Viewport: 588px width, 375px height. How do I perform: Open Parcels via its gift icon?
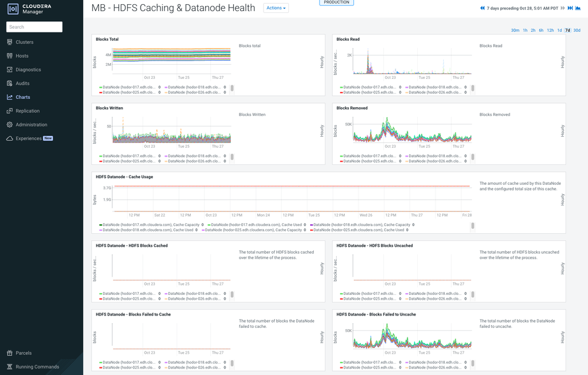[10, 353]
